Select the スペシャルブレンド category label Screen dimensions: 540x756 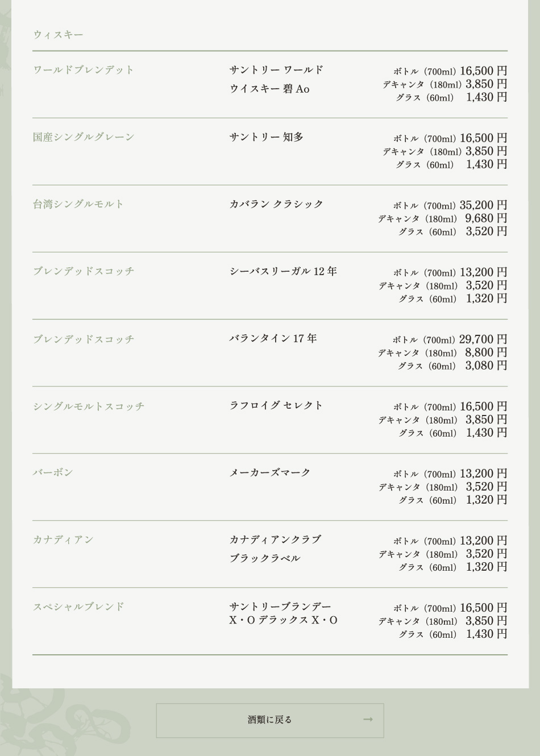[x=78, y=607]
